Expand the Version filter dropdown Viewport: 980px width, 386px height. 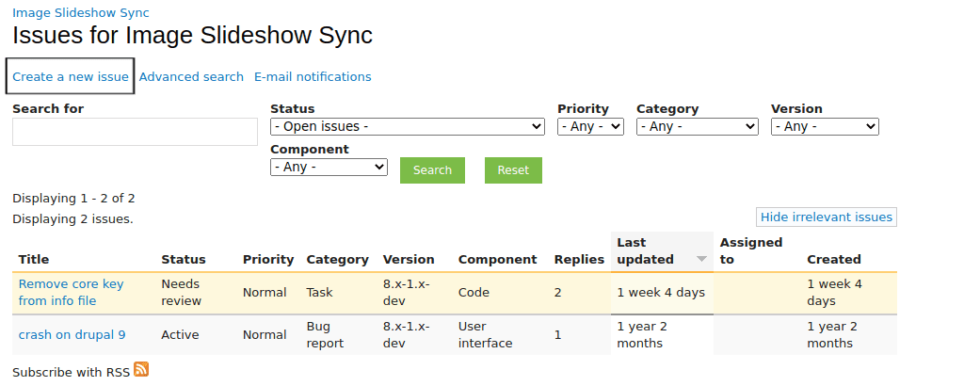(x=824, y=126)
